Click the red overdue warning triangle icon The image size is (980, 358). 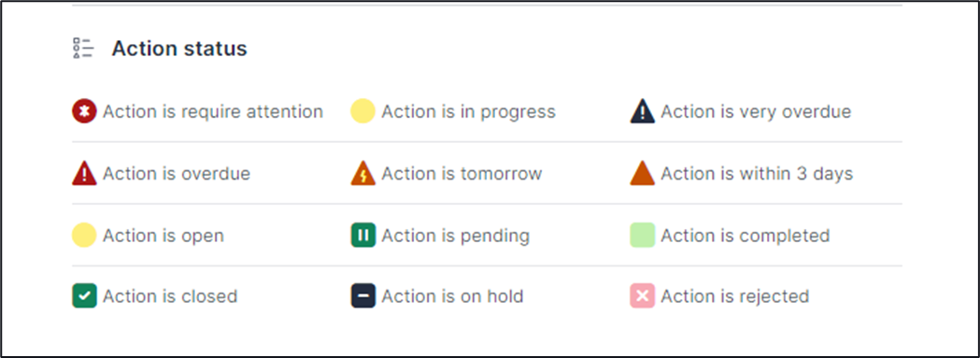pos(84,173)
